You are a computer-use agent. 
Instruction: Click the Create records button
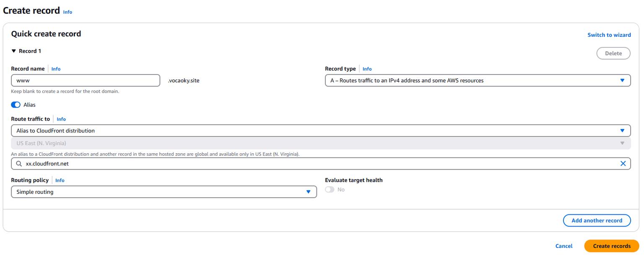click(611, 246)
